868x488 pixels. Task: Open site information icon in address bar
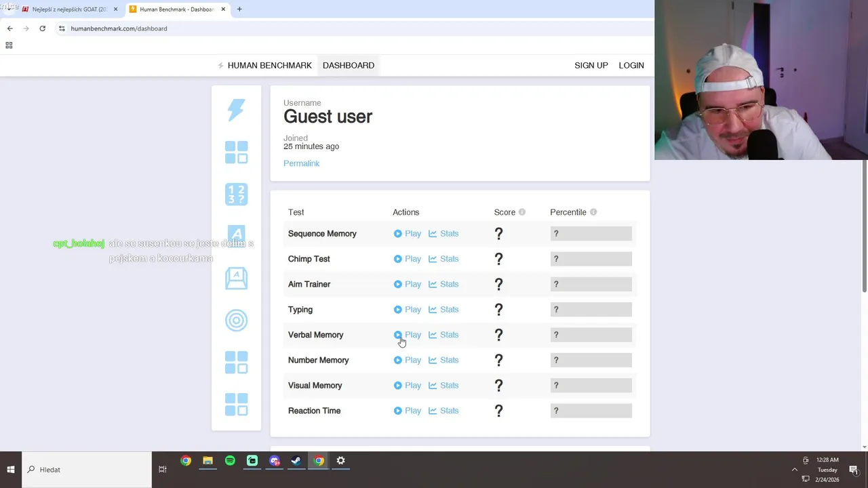click(62, 28)
